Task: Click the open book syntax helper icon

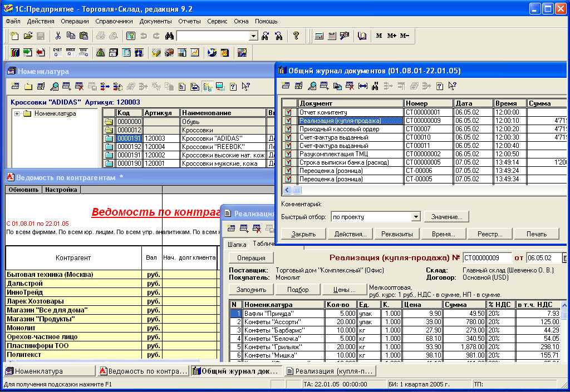Action: pyautogui.click(x=362, y=36)
